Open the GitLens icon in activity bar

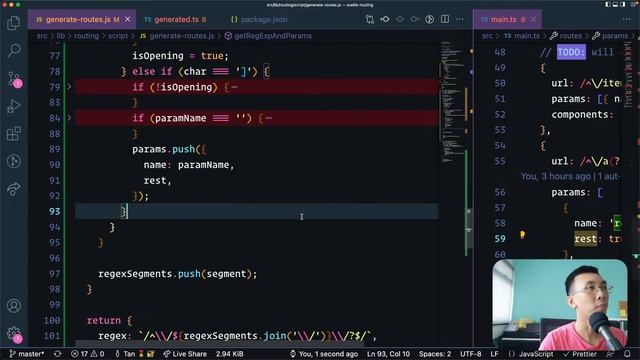click(x=14, y=161)
